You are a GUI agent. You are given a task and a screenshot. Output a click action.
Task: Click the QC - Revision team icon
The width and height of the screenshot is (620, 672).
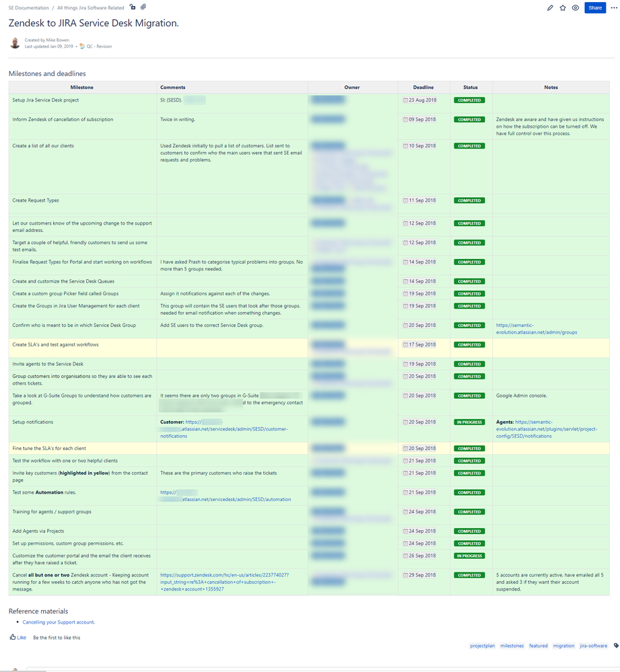tap(81, 46)
